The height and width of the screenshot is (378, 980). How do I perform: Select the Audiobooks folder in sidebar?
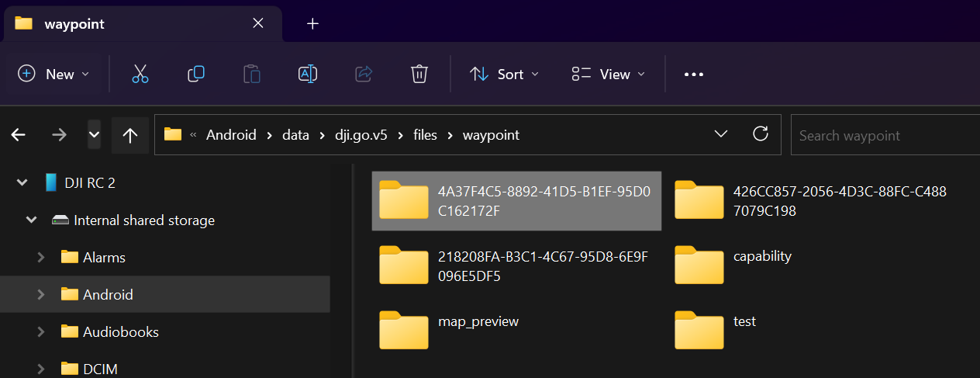[x=120, y=332]
